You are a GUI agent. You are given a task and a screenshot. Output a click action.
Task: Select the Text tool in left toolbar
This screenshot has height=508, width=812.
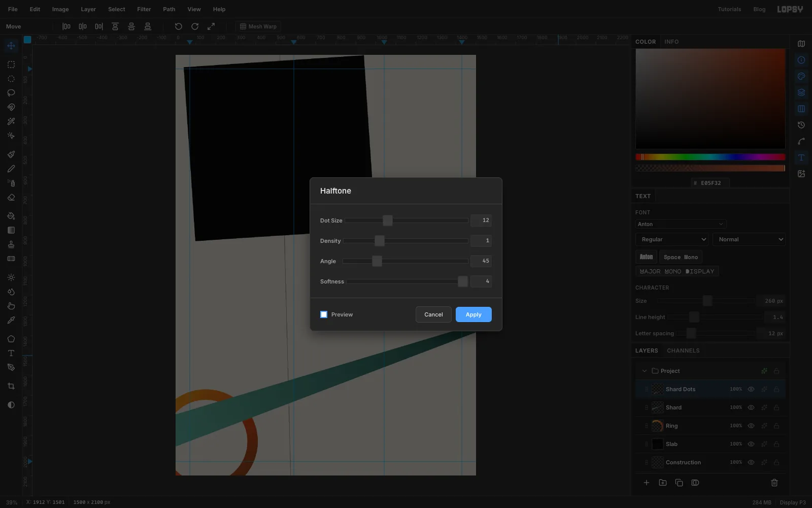point(11,353)
